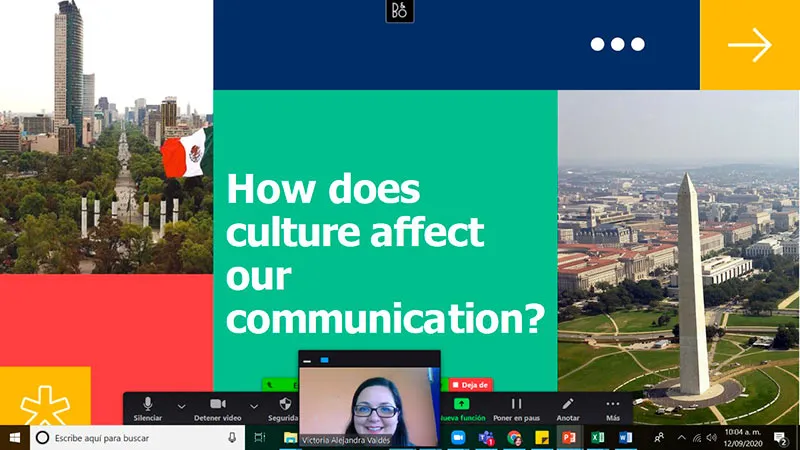Open the Windows Start menu

pos(14,438)
